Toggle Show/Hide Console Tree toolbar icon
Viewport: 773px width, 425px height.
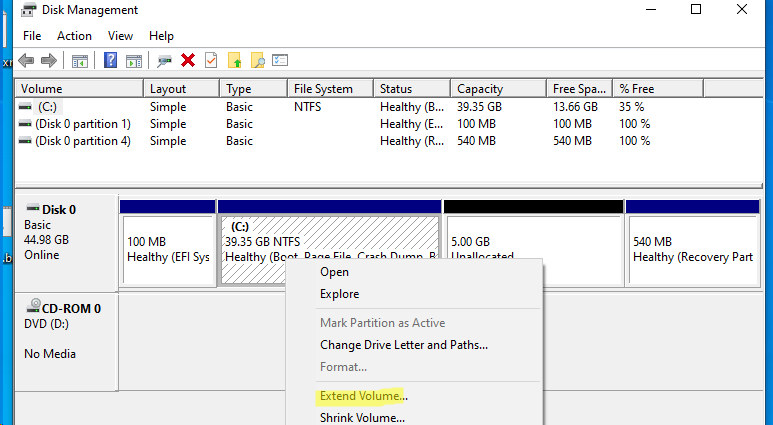79,61
